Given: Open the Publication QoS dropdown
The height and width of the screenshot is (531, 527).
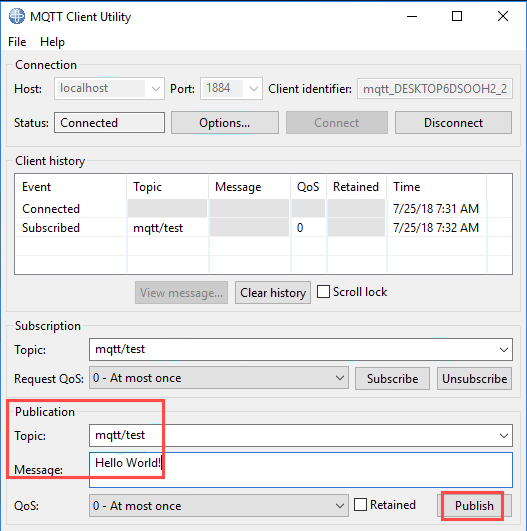Looking at the screenshot, I should click(x=340, y=506).
